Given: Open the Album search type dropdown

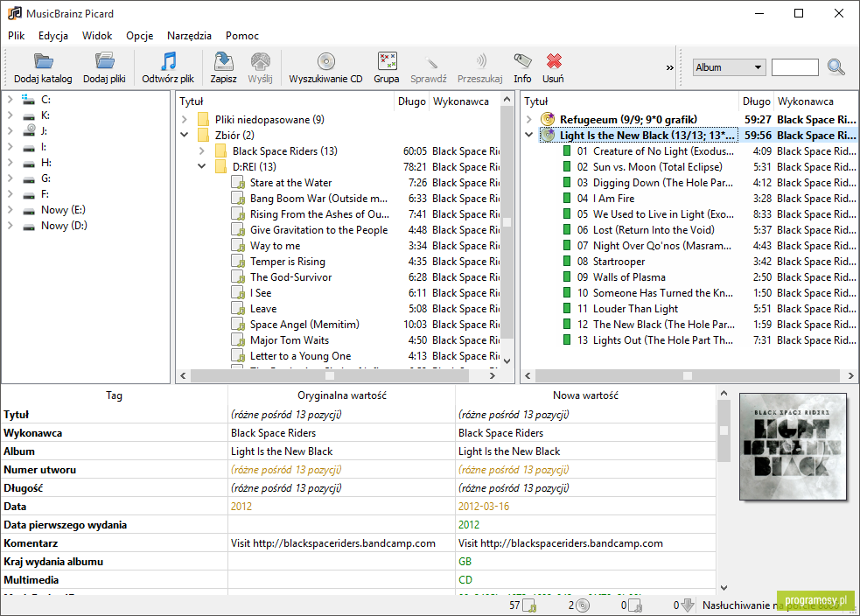Looking at the screenshot, I should pyautogui.click(x=729, y=66).
